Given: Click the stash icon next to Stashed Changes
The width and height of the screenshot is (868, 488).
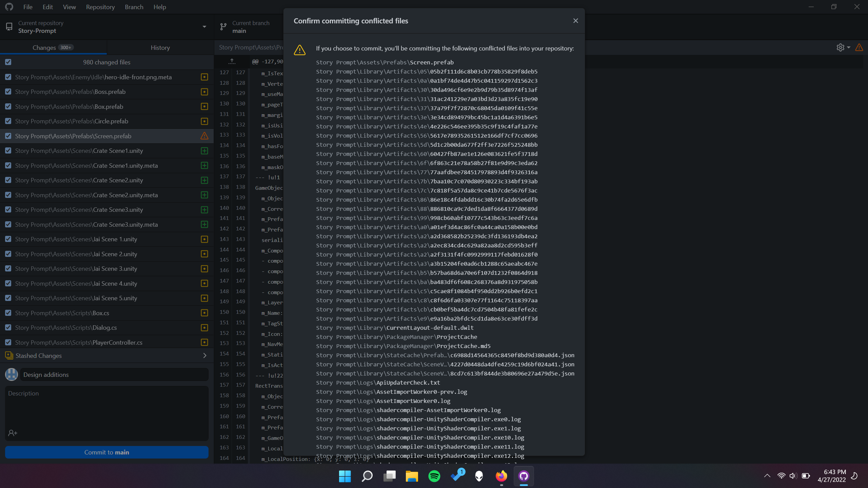Looking at the screenshot, I should pyautogui.click(x=8, y=355).
